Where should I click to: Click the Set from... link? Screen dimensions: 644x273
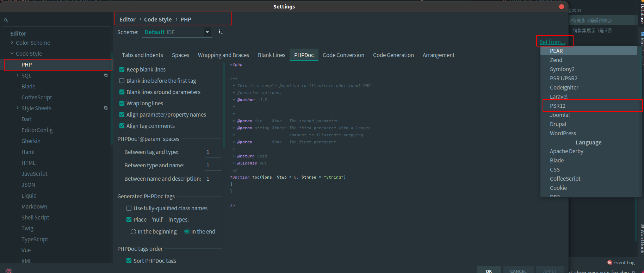click(552, 42)
